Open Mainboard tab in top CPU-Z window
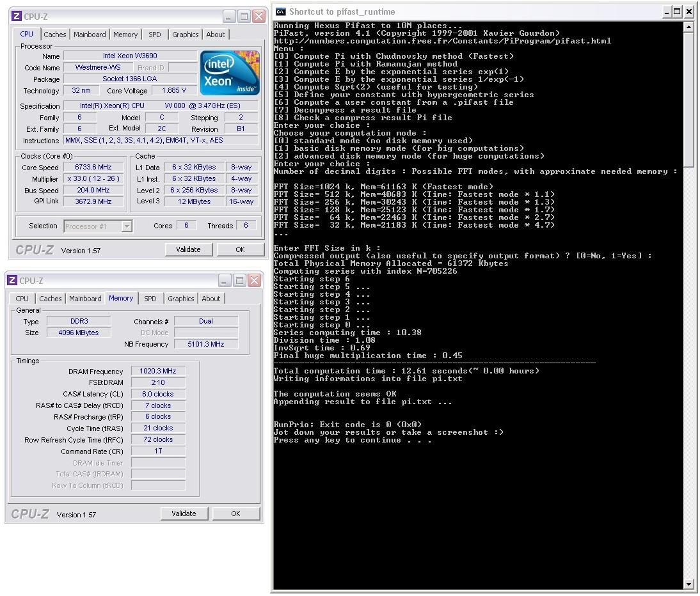Viewport: 700px width, 596px height. [x=90, y=35]
